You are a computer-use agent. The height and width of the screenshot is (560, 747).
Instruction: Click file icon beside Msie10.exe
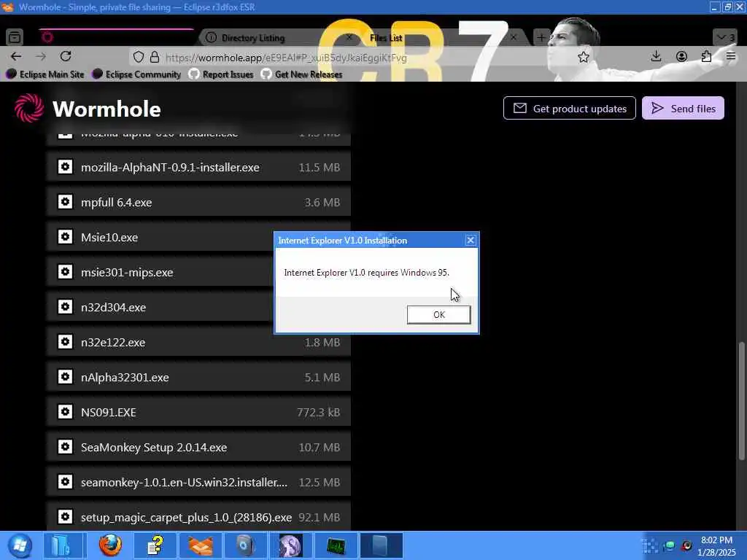click(65, 237)
